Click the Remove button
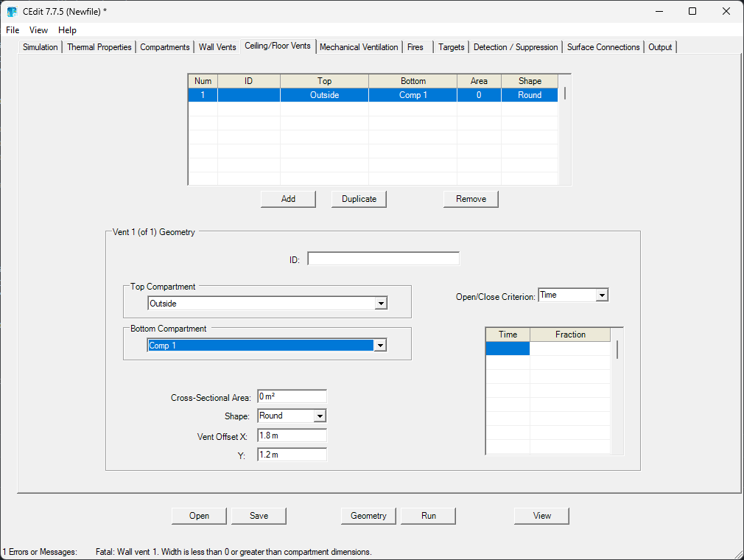This screenshot has width=744, height=560. click(471, 199)
